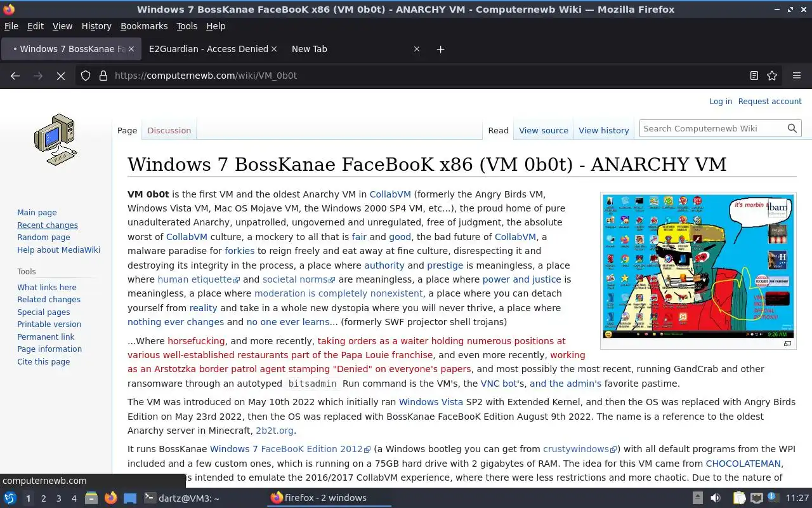The image size is (812, 508).
Task: Follow the crustywindows external link
Action: pos(580,449)
